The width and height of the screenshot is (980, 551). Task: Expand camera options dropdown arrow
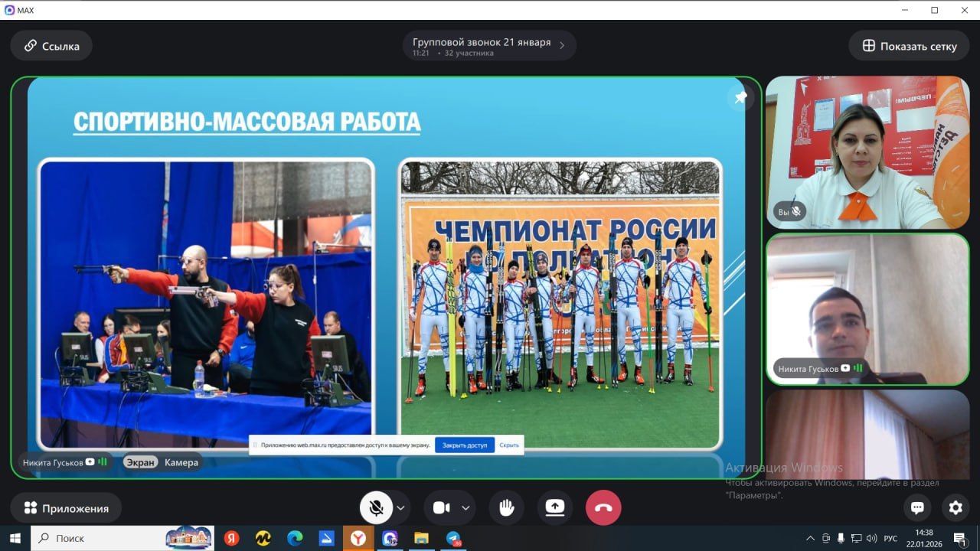pyautogui.click(x=465, y=507)
